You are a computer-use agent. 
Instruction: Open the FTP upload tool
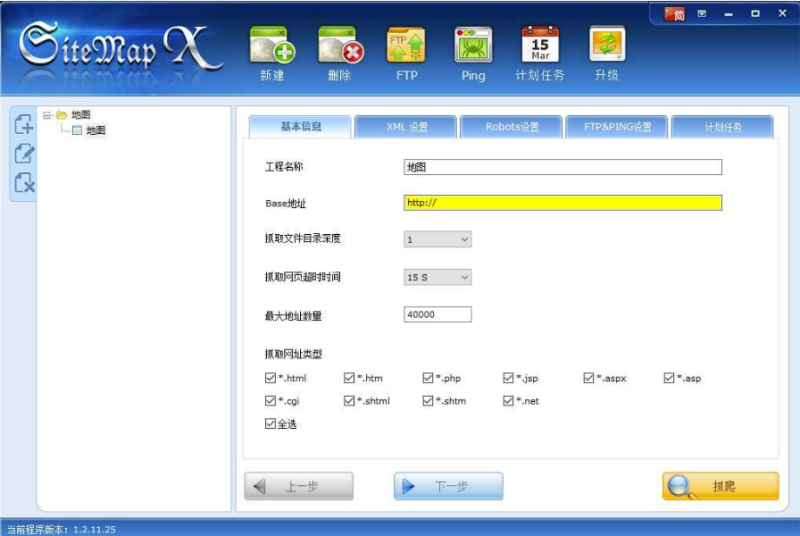tap(406, 47)
